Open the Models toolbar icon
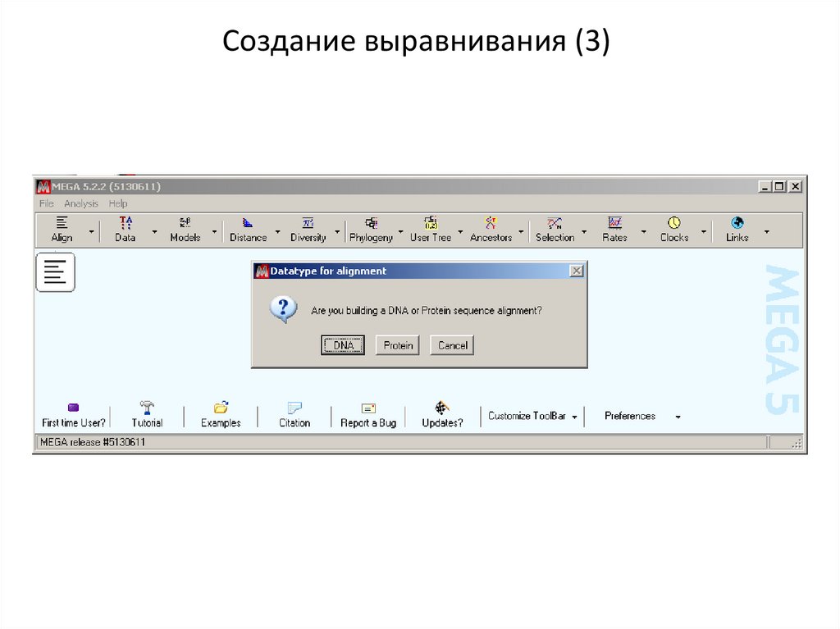The image size is (840, 629). coord(185,230)
